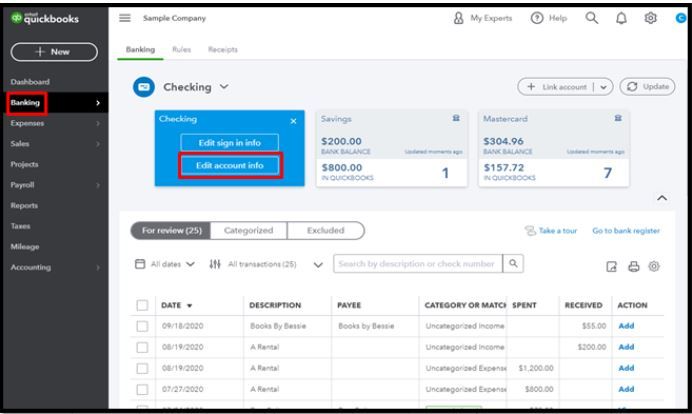Switch to the Banking tab
The width and height of the screenshot is (692, 414).
click(140, 49)
